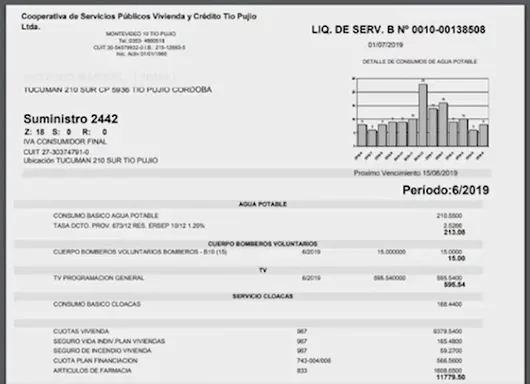Viewport: 530px width, 384px height.
Task: Select the address 'TUCUMAN 210 SUR CP 5936 TIO PUJIO CORDOBA'
Action: pos(118,90)
